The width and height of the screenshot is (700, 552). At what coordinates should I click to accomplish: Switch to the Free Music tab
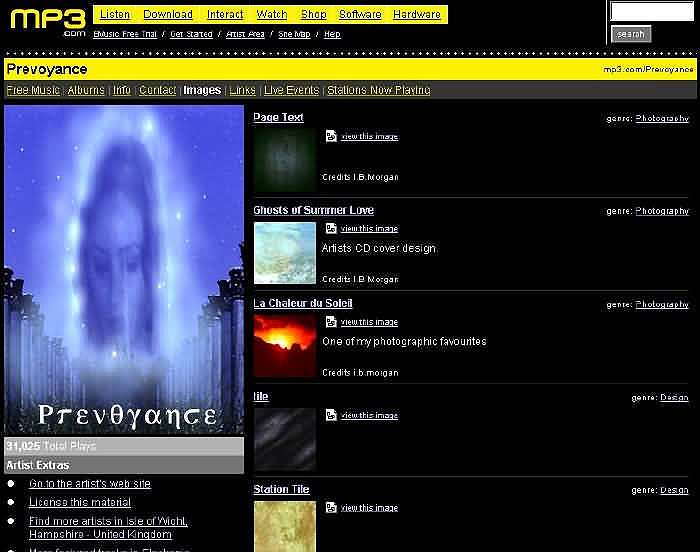(x=33, y=90)
